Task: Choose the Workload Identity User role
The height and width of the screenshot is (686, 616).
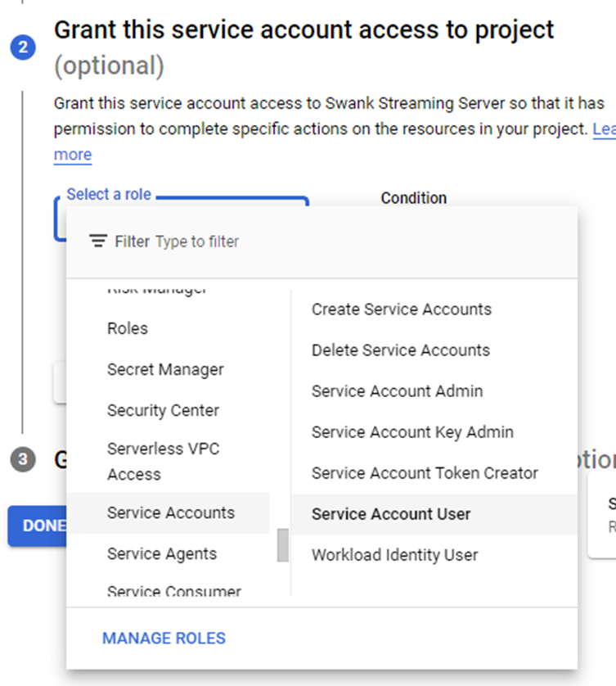Action: (x=394, y=555)
